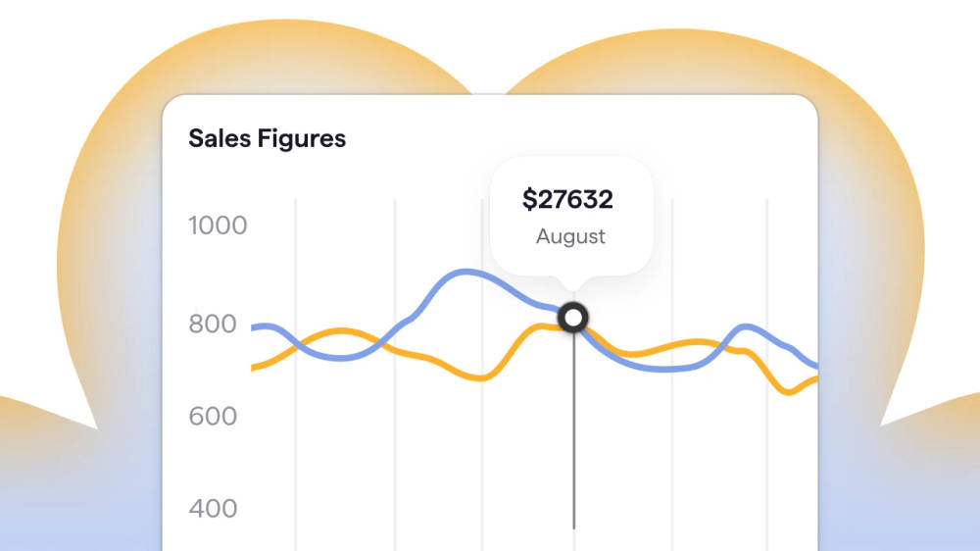Click the 600 y-axis label
This screenshot has width=980, height=551.
(x=213, y=417)
